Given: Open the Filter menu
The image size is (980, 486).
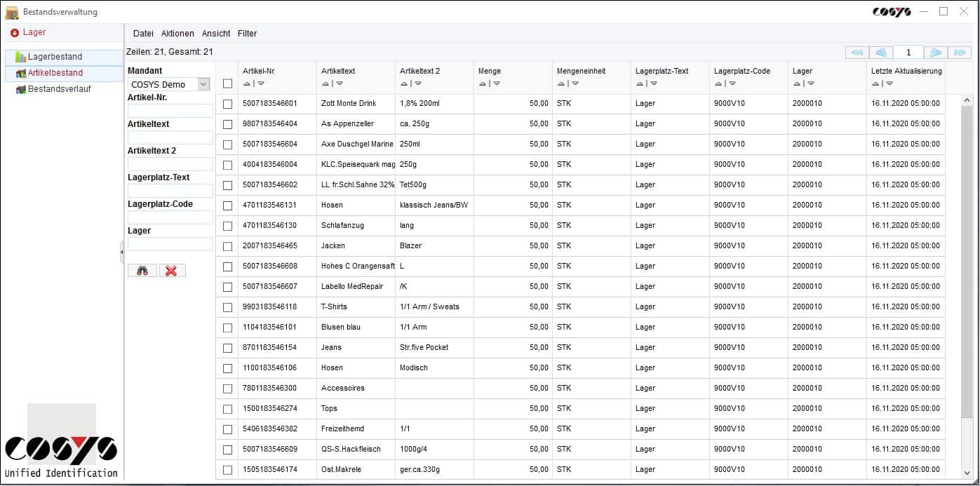Looking at the screenshot, I should click(x=247, y=33).
